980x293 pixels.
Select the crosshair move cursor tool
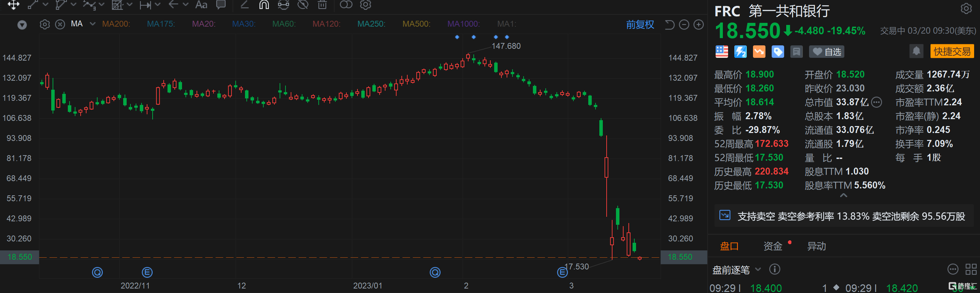tap(13, 5)
